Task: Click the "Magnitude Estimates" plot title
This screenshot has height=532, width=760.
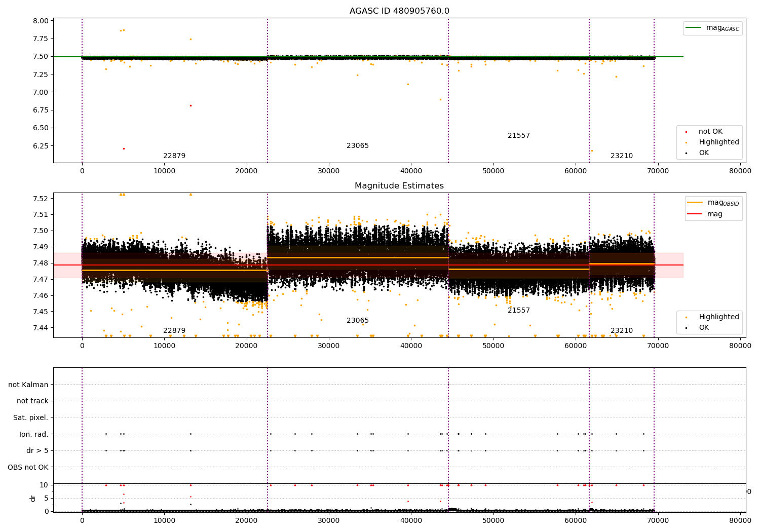Action: [399, 186]
